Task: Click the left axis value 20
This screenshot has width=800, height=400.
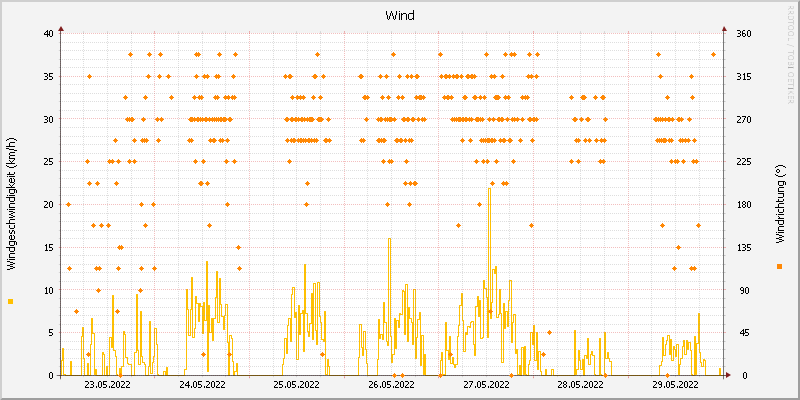Action: point(48,205)
